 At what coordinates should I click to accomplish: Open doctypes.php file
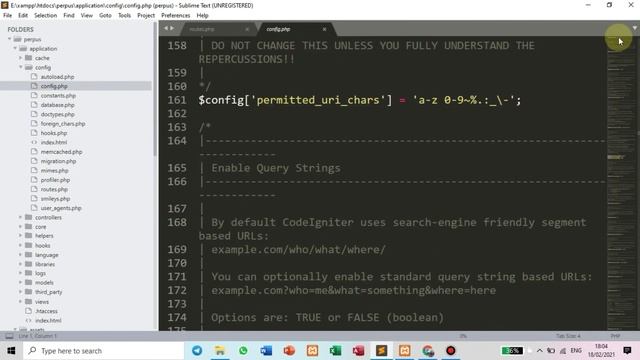pyautogui.click(x=58, y=114)
